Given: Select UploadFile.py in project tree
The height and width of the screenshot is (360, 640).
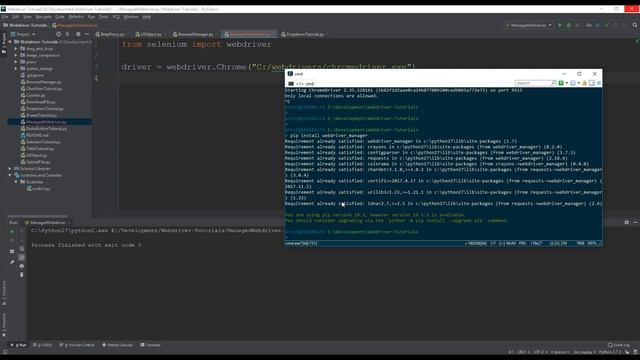Looking at the screenshot, I should 35,162.
